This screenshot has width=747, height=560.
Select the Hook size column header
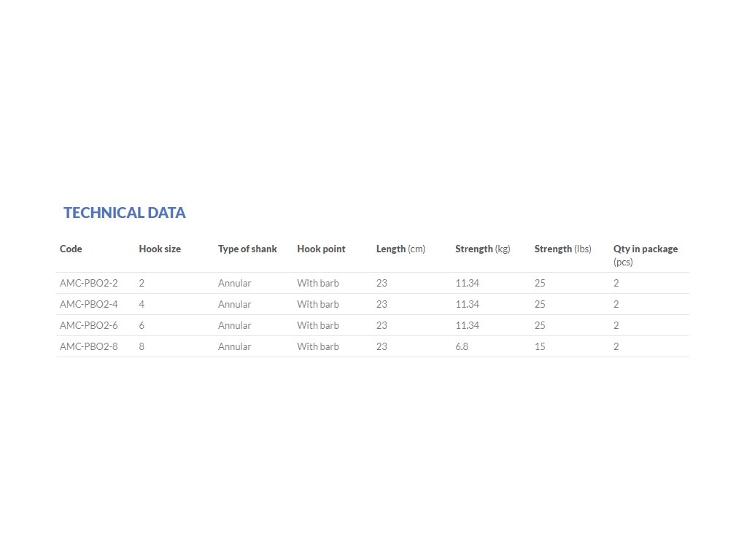(x=160, y=249)
